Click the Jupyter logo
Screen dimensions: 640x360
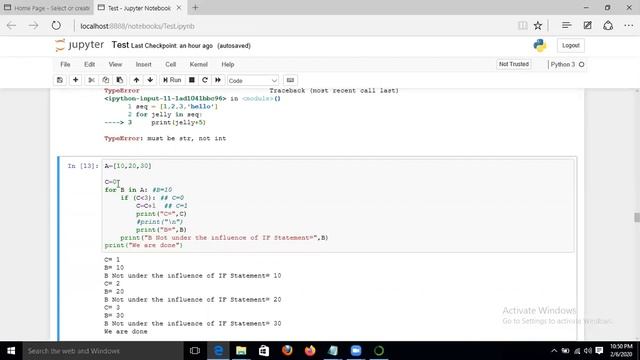(x=80, y=45)
